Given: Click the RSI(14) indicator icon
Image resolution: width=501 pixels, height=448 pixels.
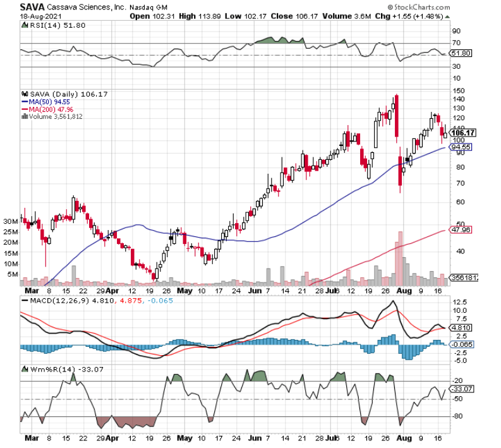Looking at the screenshot, I should (x=25, y=25).
